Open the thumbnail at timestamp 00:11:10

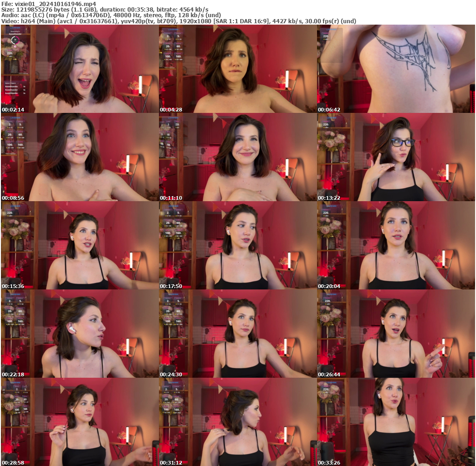[x=237, y=157]
